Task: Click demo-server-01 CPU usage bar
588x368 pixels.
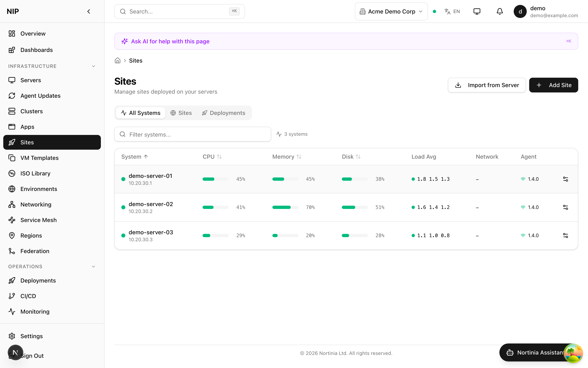Action: [x=216, y=179]
